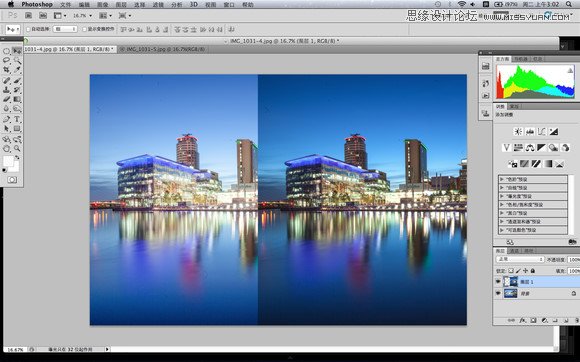
Task: Select the Path Selection tool
Action: tap(6, 129)
